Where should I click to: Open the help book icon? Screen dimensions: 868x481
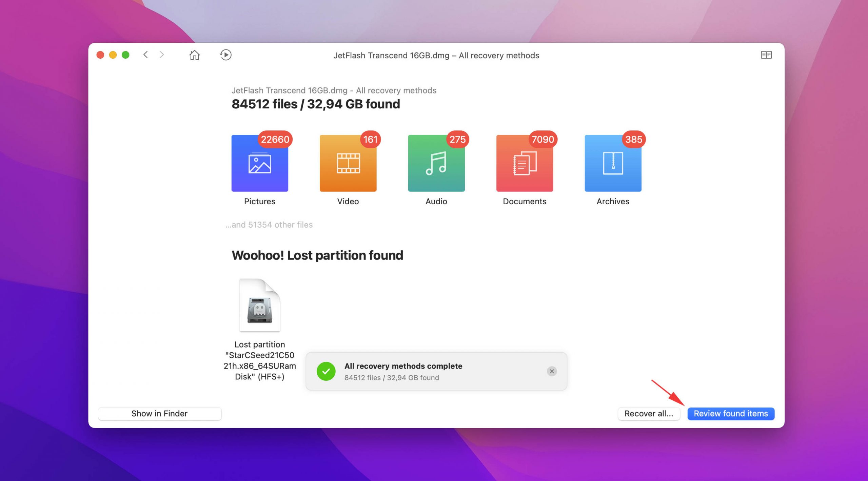(x=766, y=55)
